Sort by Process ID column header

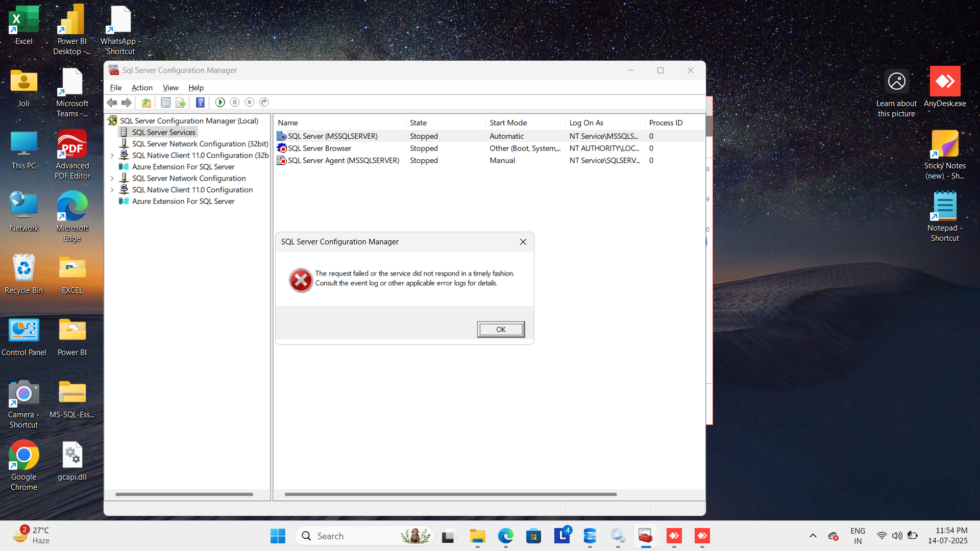[x=675, y=123]
